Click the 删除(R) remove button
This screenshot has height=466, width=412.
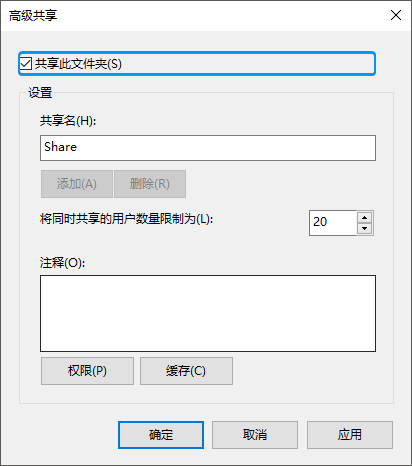[x=150, y=184]
